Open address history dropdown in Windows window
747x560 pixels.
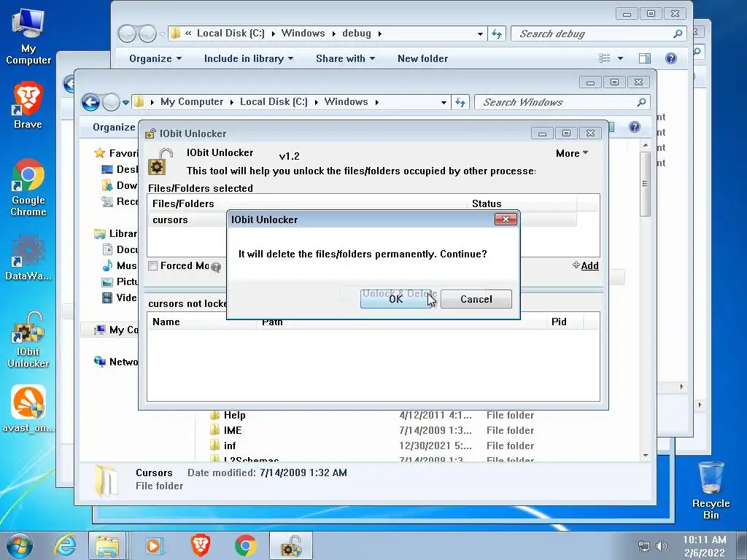pyautogui.click(x=444, y=102)
